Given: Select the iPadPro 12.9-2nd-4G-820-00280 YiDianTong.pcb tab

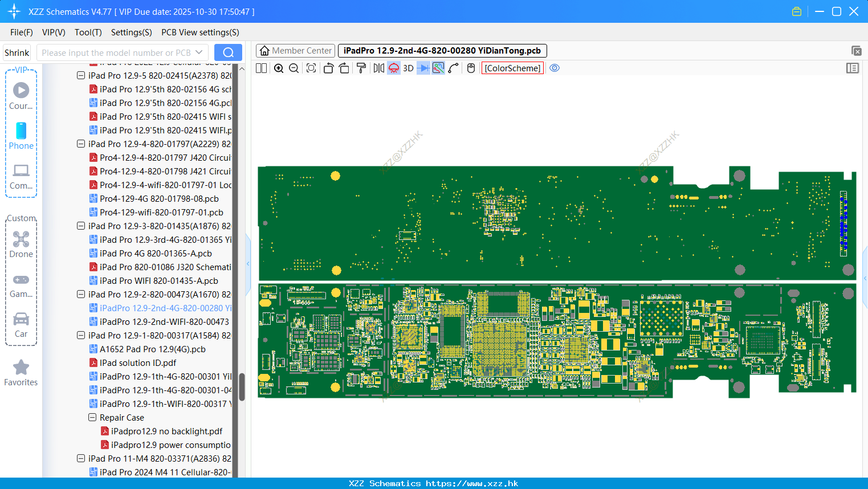Looking at the screenshot, I should pos(442,51).
